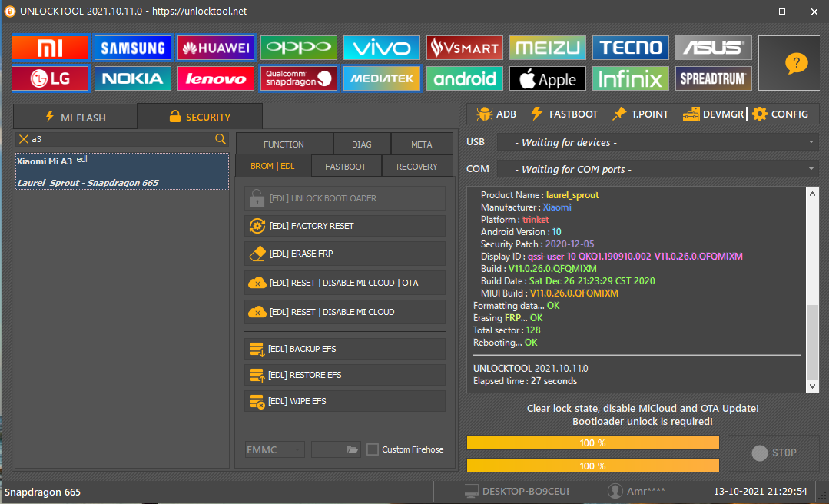Open ADB tools

point(496,114)
